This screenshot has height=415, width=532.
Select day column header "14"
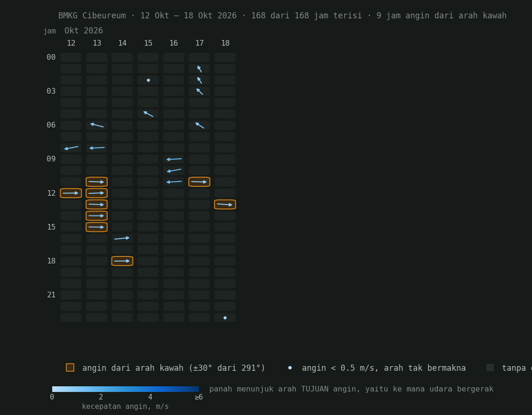(122, 43)
